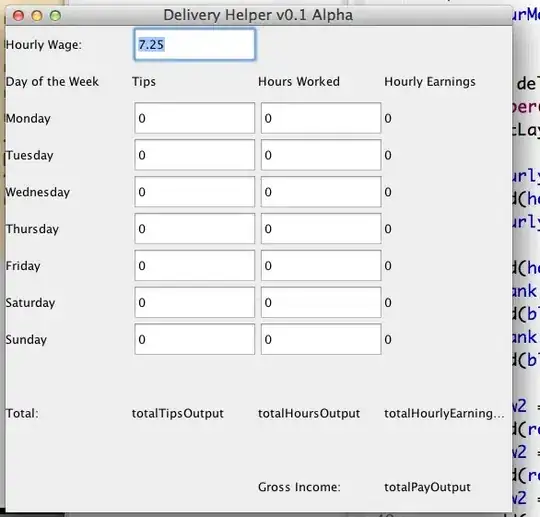Close the Delivery Helper window
The height and width of the screenshot is (517, 540).
[18, 15]
